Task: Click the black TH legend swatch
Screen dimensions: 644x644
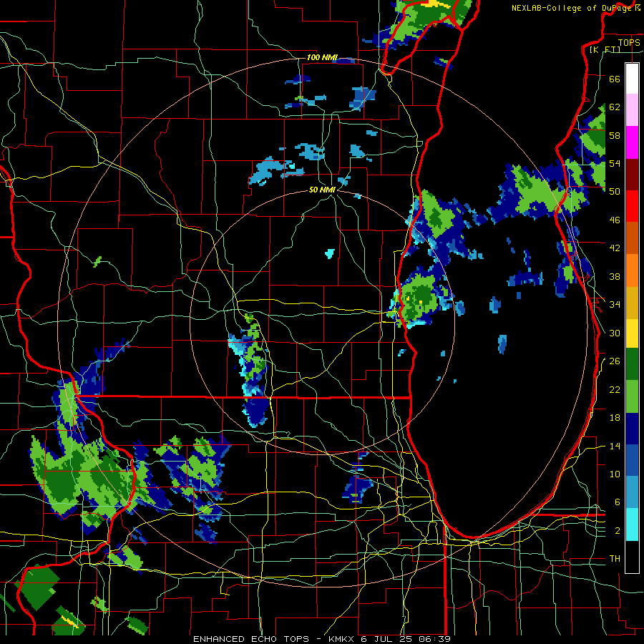Action: [632, 557]
